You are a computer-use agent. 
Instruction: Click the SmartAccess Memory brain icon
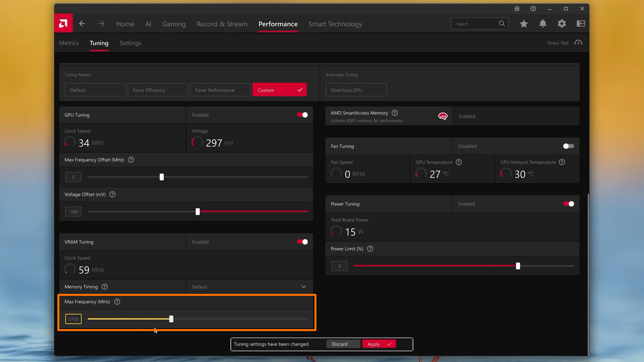point(443,116)
